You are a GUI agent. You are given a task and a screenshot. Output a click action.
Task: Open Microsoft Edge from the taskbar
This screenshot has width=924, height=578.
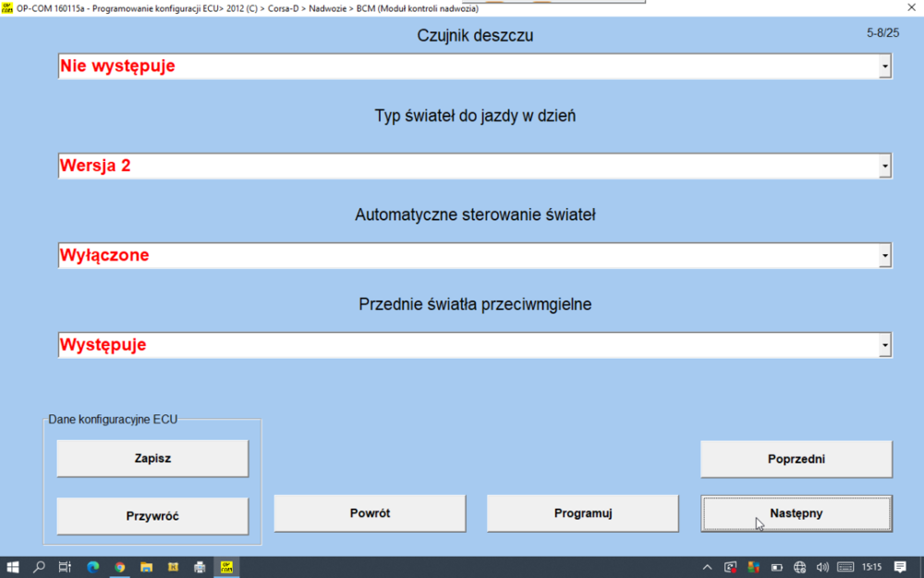click(x=92, y=566)
